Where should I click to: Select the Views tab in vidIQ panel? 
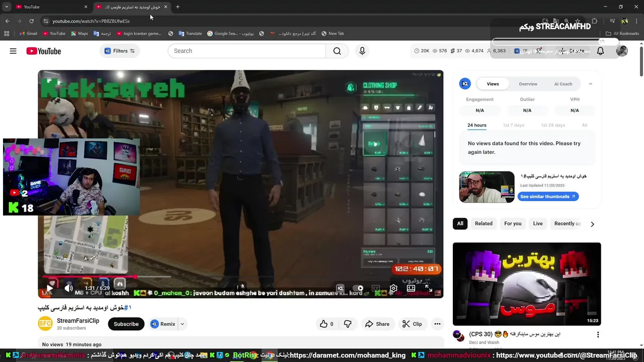point(493,84)
